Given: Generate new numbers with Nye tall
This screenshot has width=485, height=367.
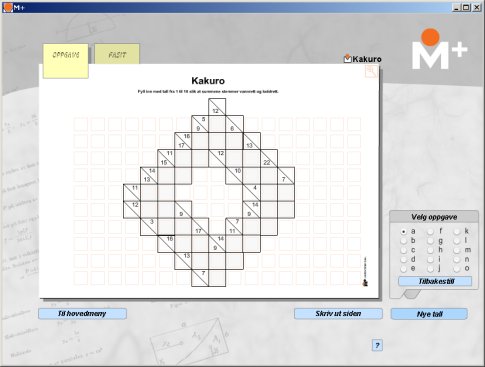Looking at the screenshot, I should point(429,314).
